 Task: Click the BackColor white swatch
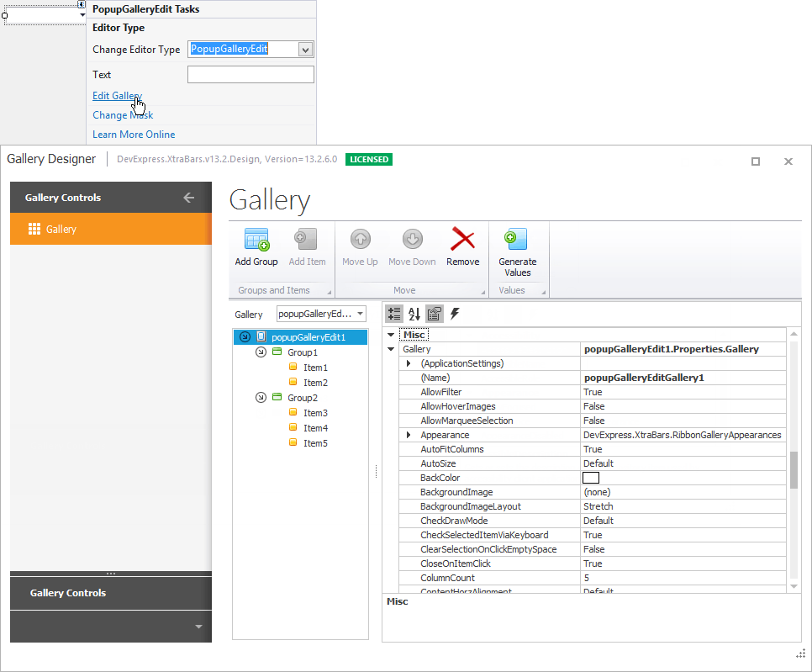[591, 478]
